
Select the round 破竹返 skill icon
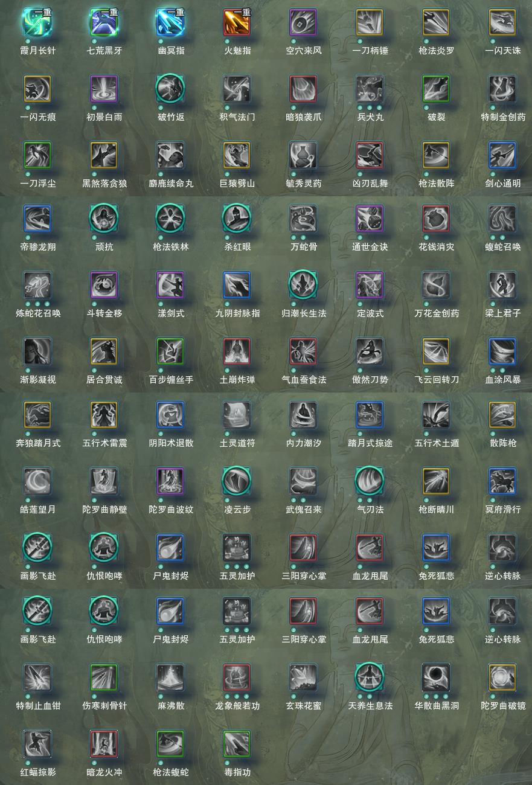coord(170,89)
